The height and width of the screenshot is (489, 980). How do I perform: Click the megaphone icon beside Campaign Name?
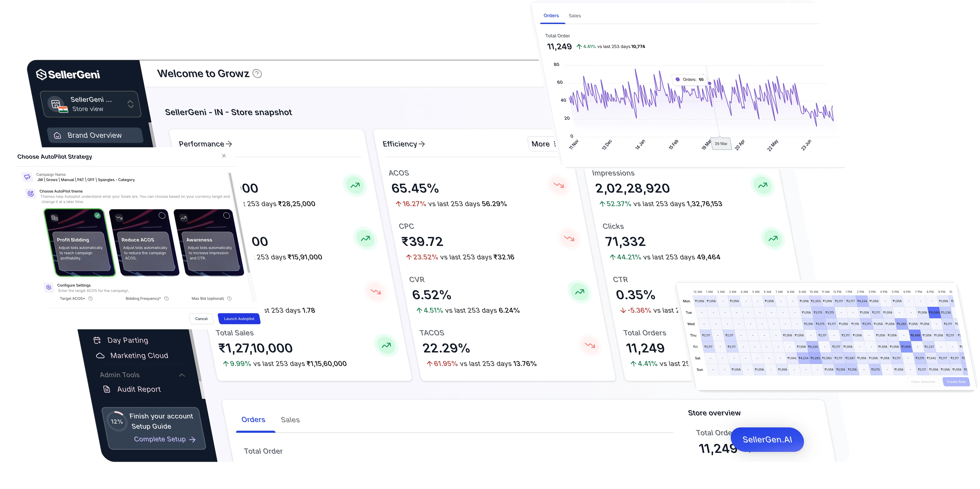[x=27, y=177]
